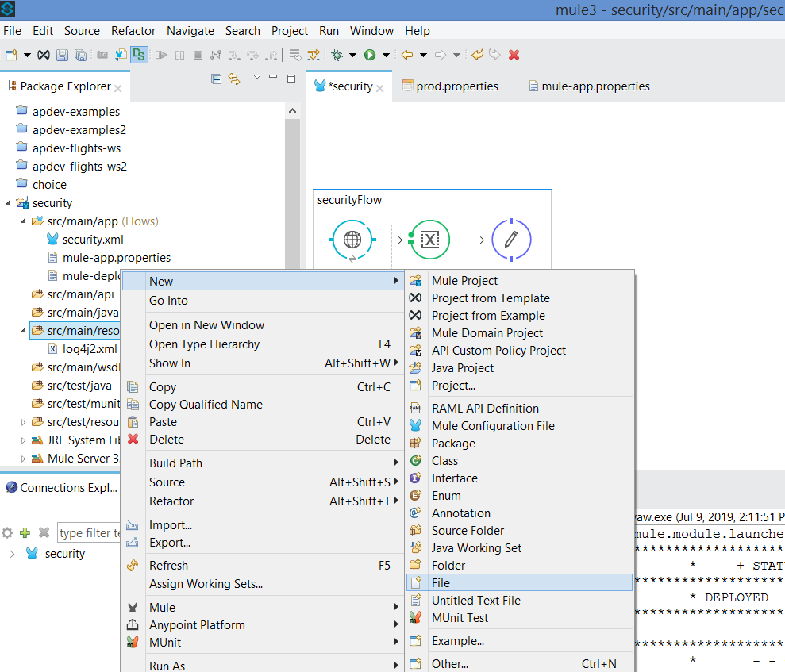This screenshot has width=785, height=672.
Task: Collapse the security project tree node
Action: click(9, 203)
